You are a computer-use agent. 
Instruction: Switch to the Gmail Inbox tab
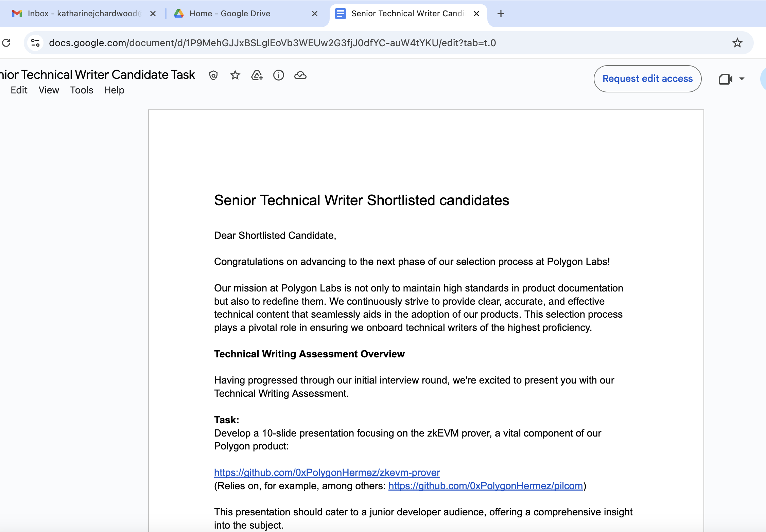[82, 14]
